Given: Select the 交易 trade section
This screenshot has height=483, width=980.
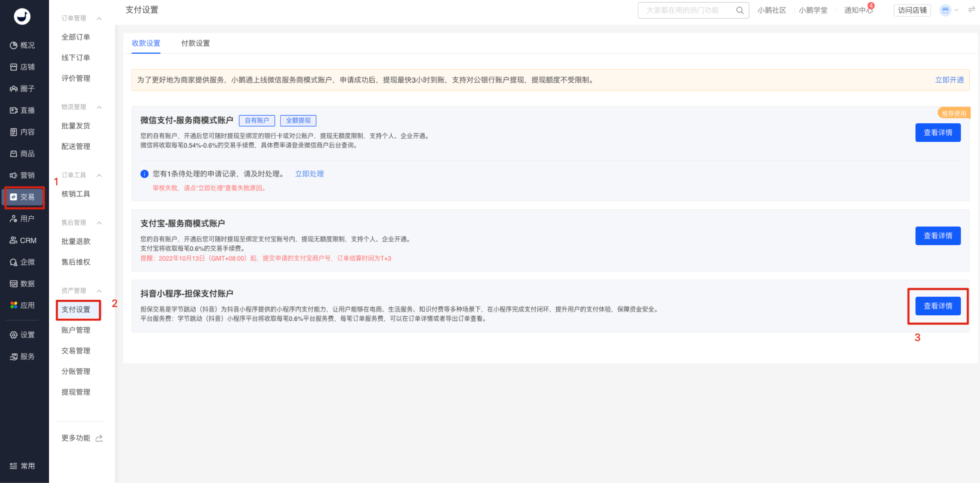Looking at the screenshot, I should (x=22, y=197).
